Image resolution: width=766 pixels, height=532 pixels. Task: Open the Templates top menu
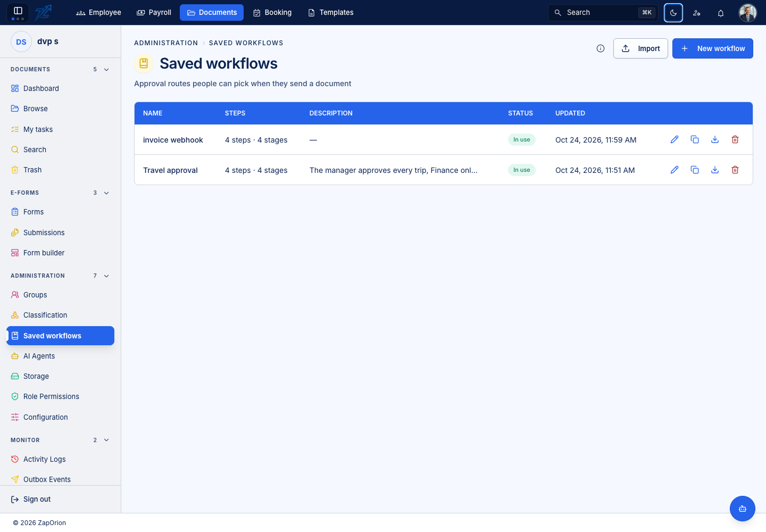[331, 12]
